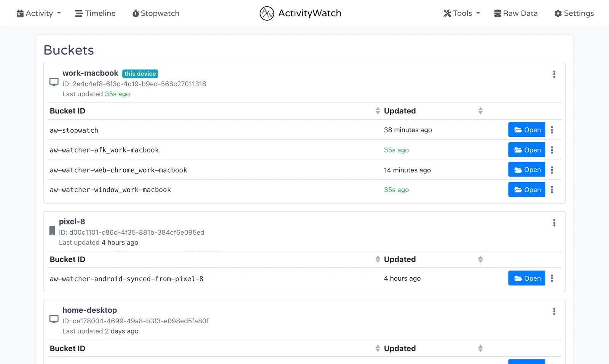The image size is (609, 364).
Task: Select pixel-8 ID d00c1101 text
Action: point(132,232)
